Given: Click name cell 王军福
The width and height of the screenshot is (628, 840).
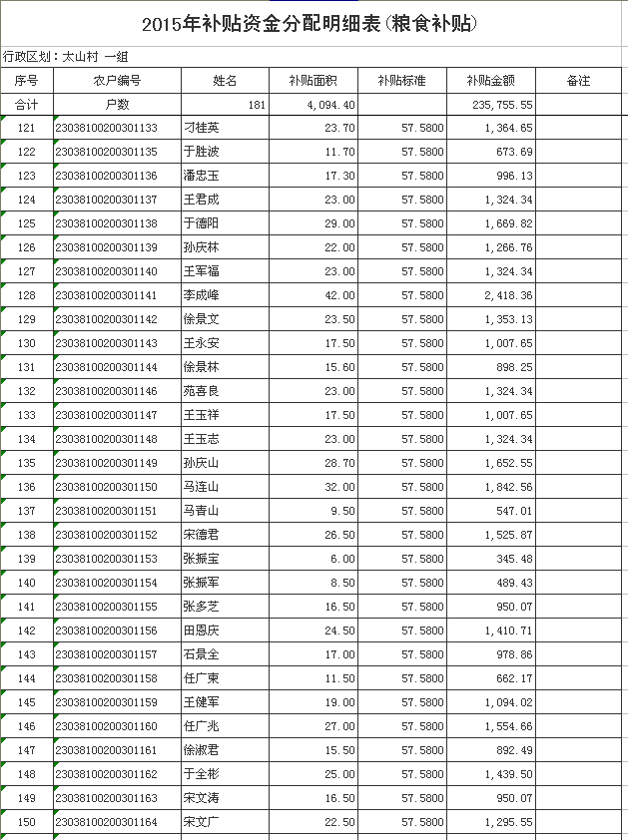Looking at the screenshot, I should pos(226,271).
